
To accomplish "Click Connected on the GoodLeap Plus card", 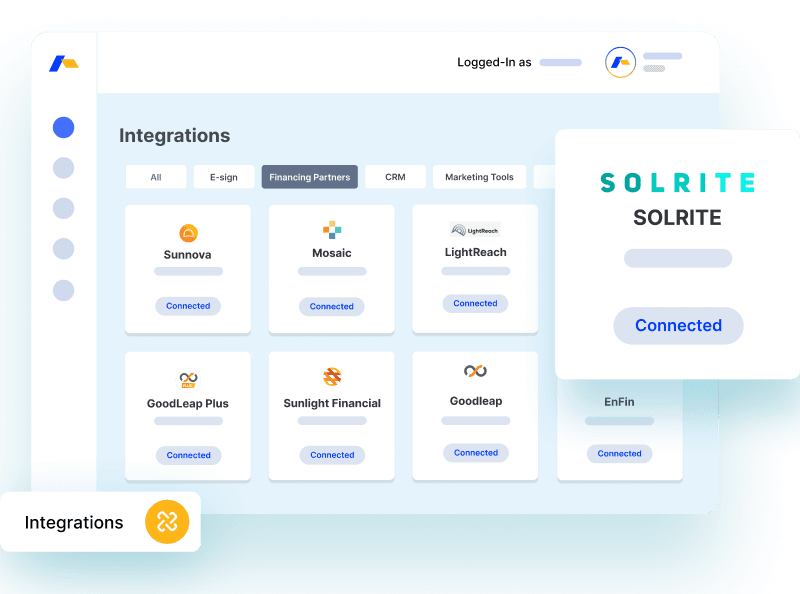I will pyautogui.click(x=189, y=455).
